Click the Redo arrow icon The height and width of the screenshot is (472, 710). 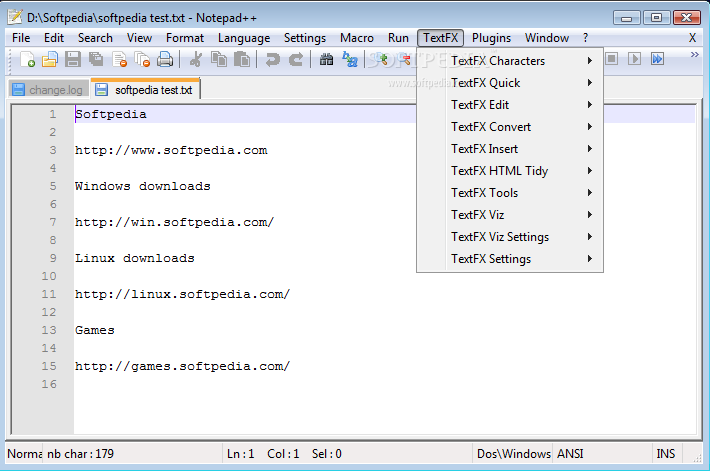click(x=296, y=59)
